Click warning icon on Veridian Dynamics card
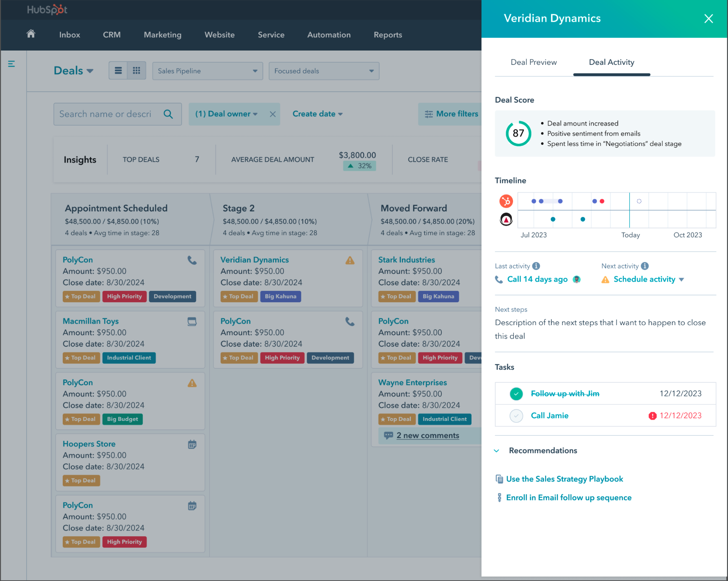Viewport: 728px width, 581px height. pos(350,260)
